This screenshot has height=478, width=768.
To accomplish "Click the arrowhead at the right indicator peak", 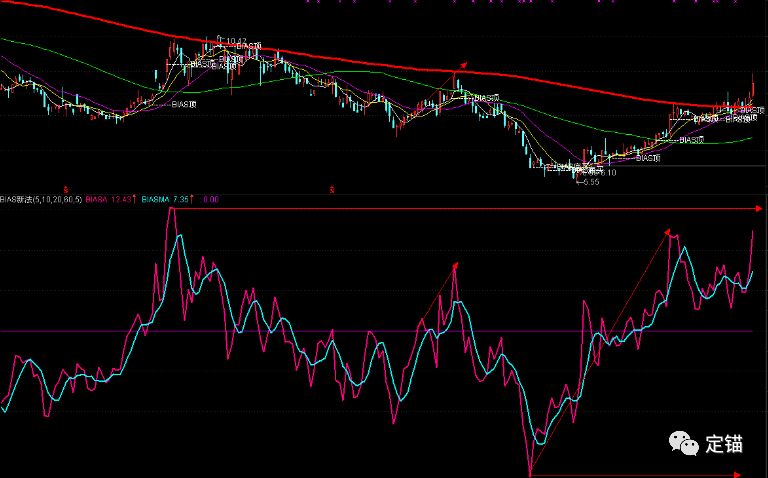I will pyautogui.click(x=667, y=232).
